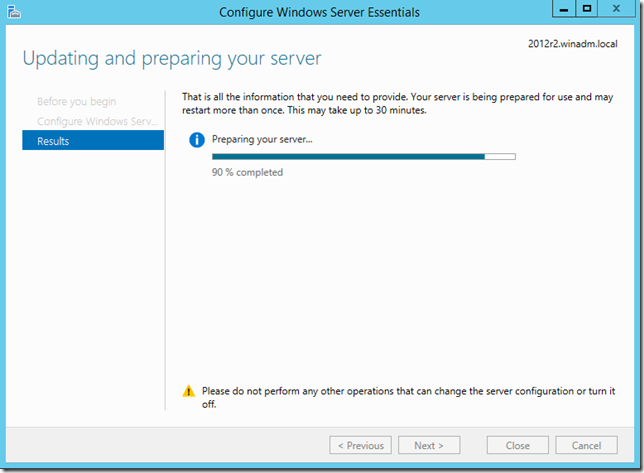Click the 'Please do not perform any other operations' warning text
This screenshot has width=644, height=473.
click(408, 397)
